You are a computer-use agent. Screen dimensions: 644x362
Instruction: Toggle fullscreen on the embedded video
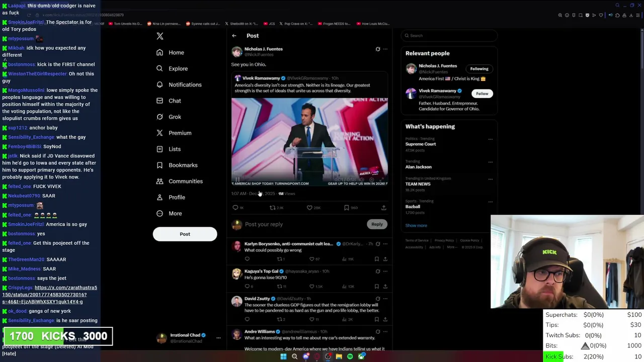[x=382, y=179]
